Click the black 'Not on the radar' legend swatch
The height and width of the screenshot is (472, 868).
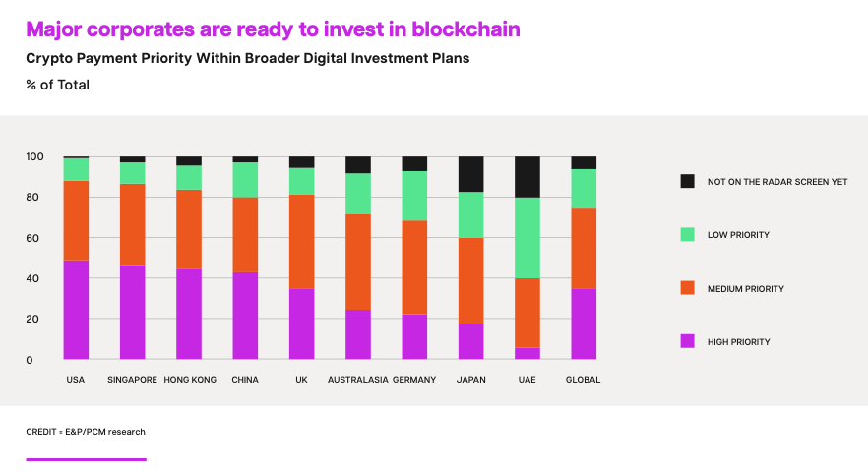click(x=687, y=181)
